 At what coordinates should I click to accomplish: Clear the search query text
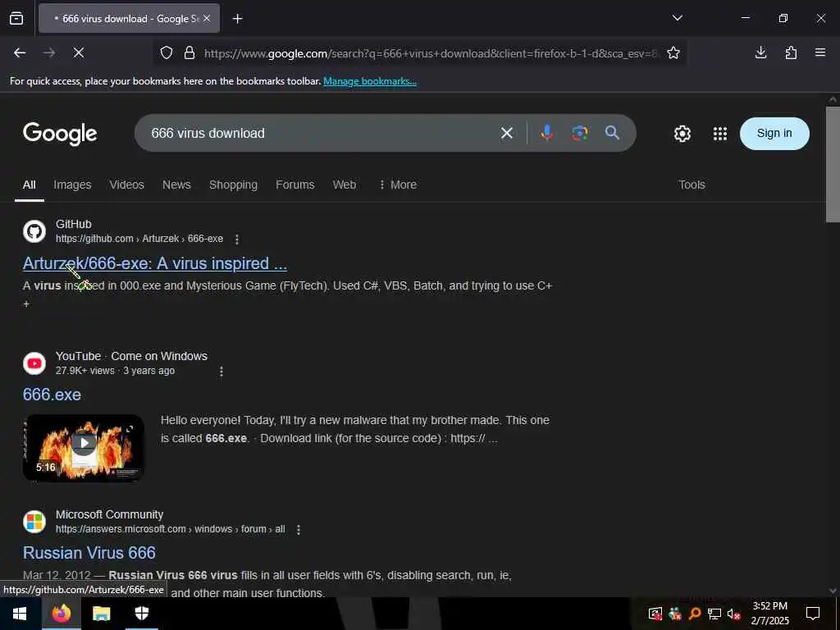click(x=507, y=133)
